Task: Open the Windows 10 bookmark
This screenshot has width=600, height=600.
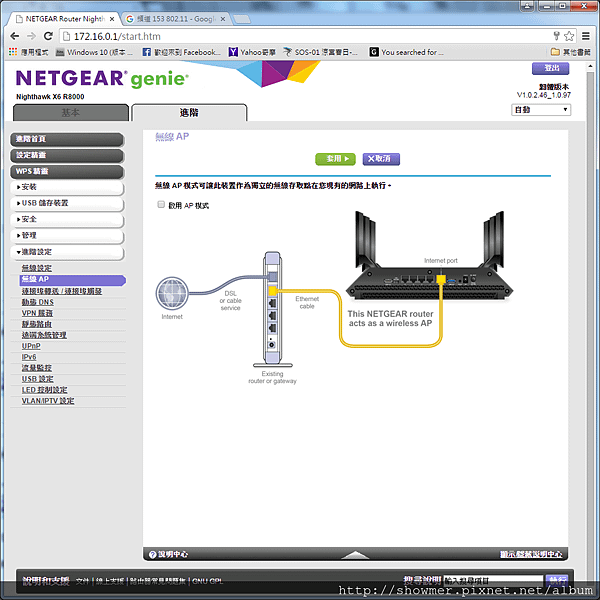Action: (94, 52)
